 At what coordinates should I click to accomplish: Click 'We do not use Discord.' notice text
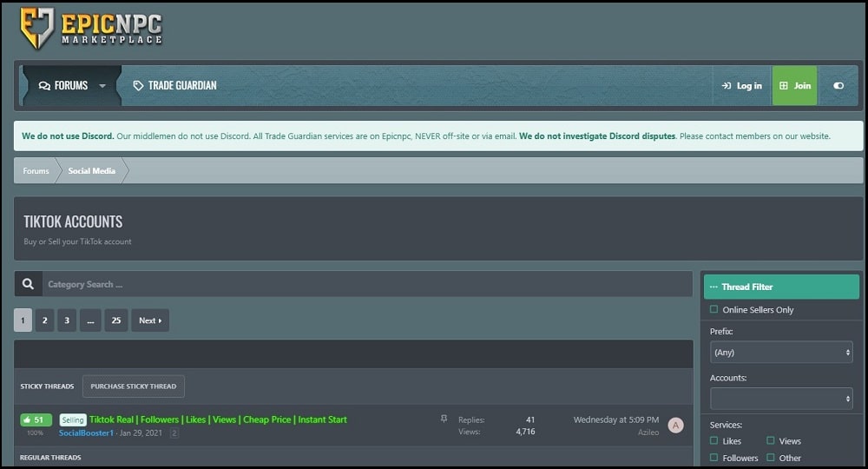68,135
